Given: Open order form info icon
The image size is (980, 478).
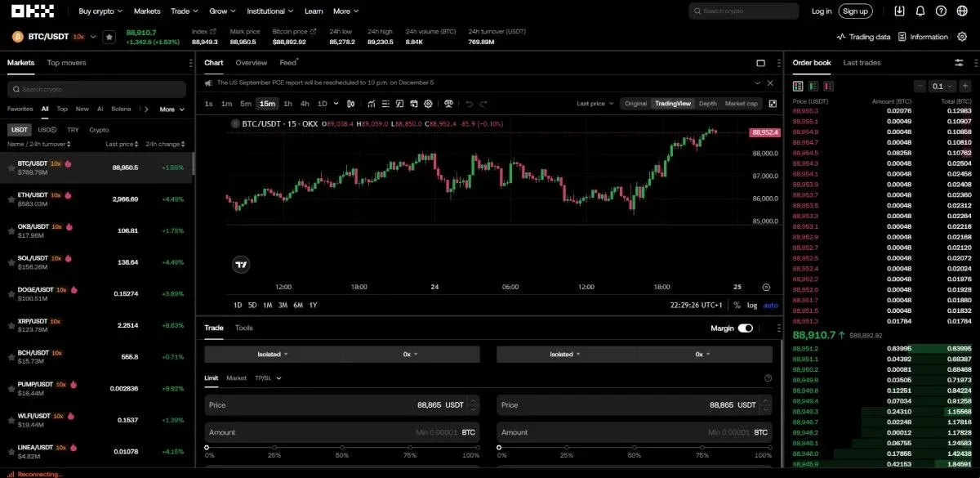Looking at the screenshot, I should (x=768, y=378).
